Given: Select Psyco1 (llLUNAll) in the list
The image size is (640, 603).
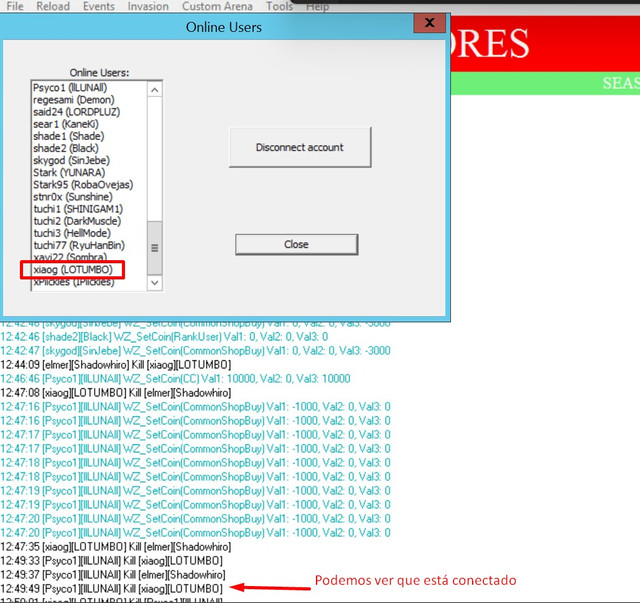Looking at the screenshot, I should 70,88.
